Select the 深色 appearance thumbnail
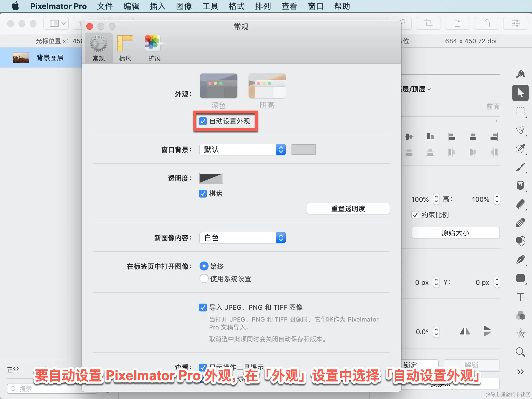This screenshot has height=399, width=532. point(219,86)
